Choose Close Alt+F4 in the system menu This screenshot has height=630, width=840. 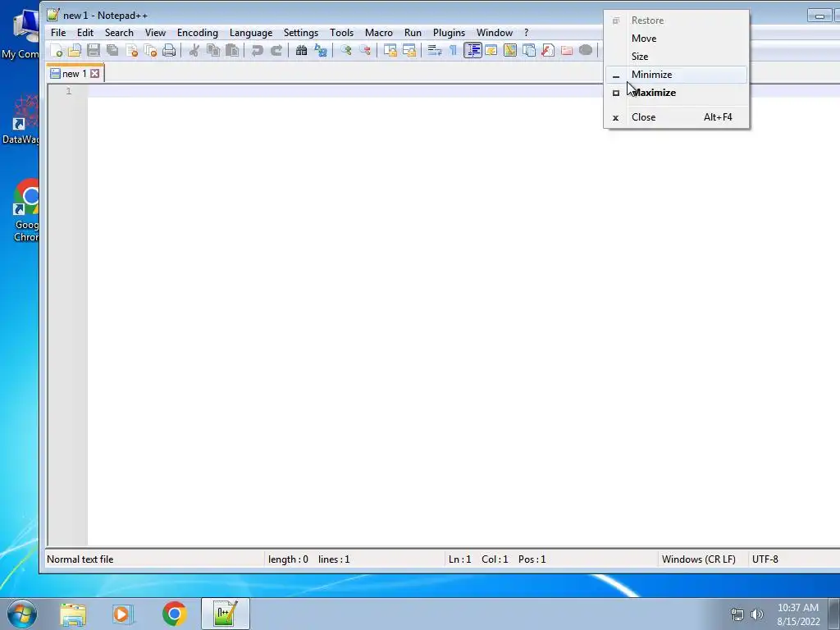coord(676,117)
